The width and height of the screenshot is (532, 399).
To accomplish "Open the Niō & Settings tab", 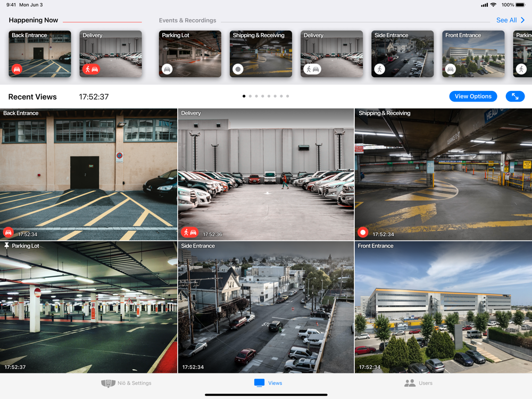I will [x=126, y=383].
